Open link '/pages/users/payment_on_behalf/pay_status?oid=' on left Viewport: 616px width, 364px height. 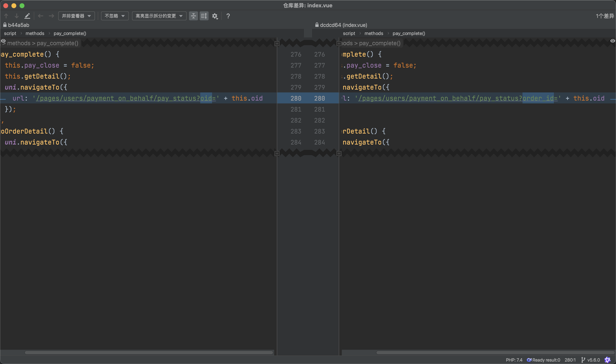126,98
